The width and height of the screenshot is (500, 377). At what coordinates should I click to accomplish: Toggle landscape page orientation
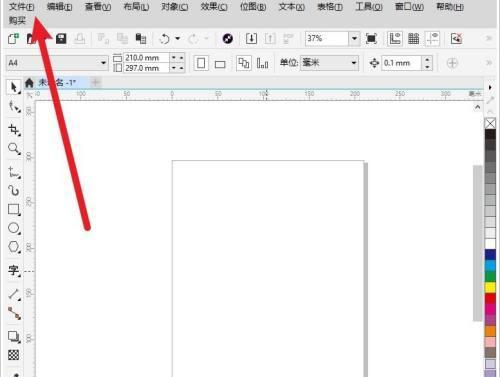coord(220,64)
